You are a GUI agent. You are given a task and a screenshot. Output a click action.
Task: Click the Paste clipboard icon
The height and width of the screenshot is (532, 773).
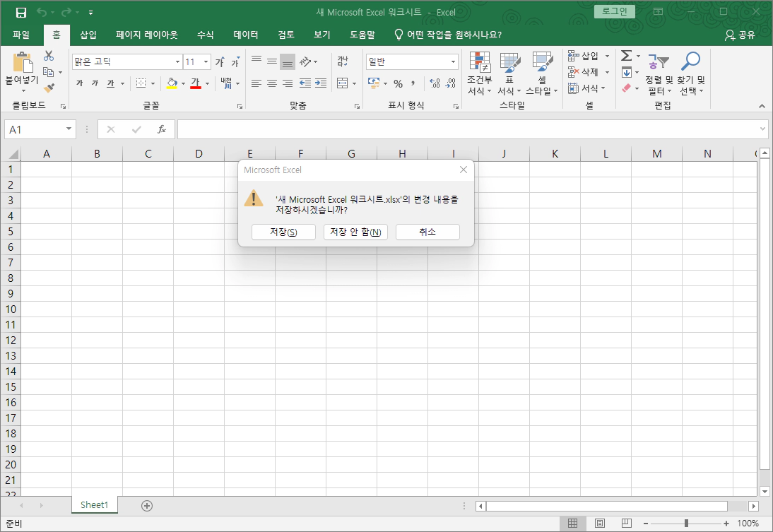(22, 63)
